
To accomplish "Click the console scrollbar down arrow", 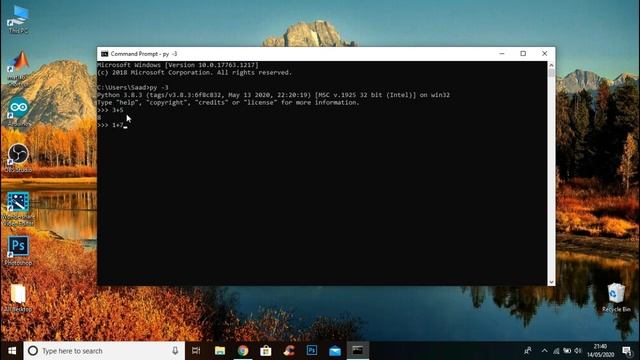I will click(x=551, y=282).
